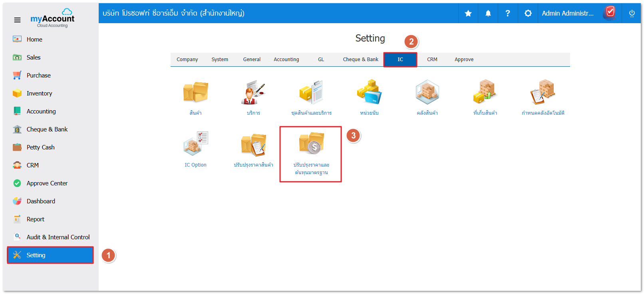The image size is (644, 294).
Task: Open the หน่วยนับ (Unit) icon
Action: (x=369, y=93)
